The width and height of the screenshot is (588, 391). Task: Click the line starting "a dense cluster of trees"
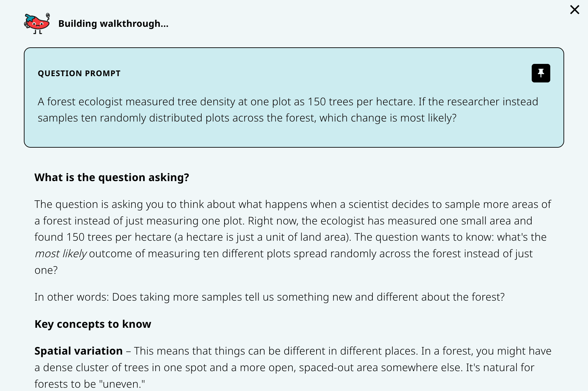pos(284,367)
